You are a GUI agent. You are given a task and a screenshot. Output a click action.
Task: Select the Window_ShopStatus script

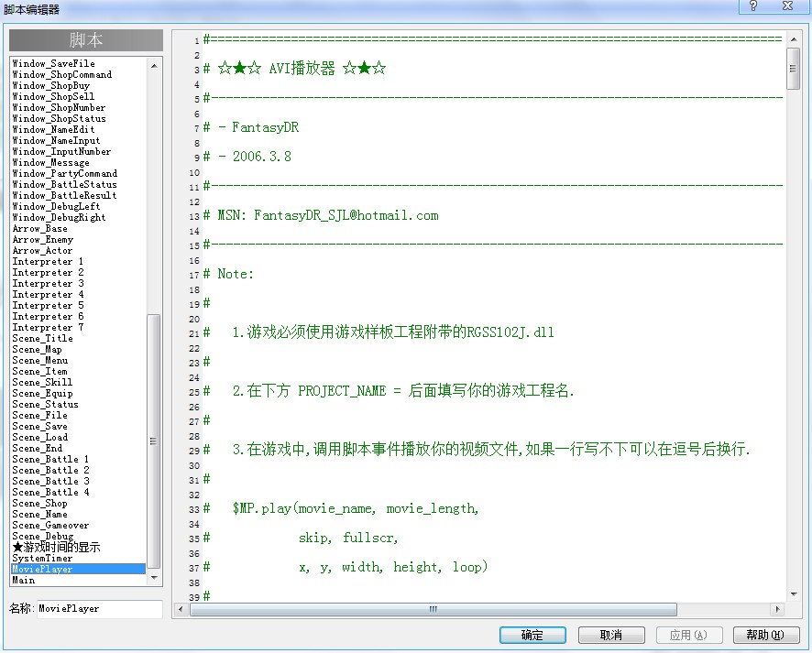pos(78,118)
